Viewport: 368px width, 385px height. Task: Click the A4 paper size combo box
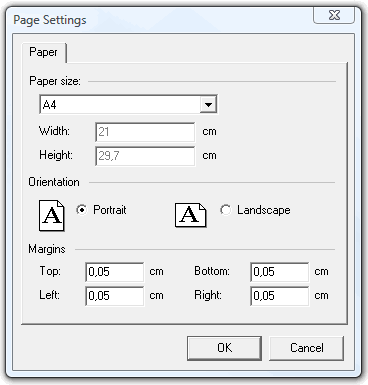[128, 105]
